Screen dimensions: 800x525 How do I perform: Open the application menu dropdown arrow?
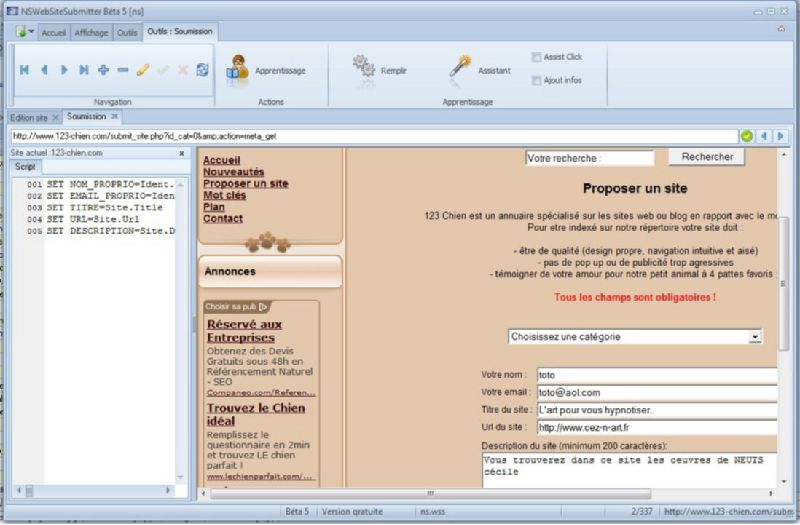point(31,32)
